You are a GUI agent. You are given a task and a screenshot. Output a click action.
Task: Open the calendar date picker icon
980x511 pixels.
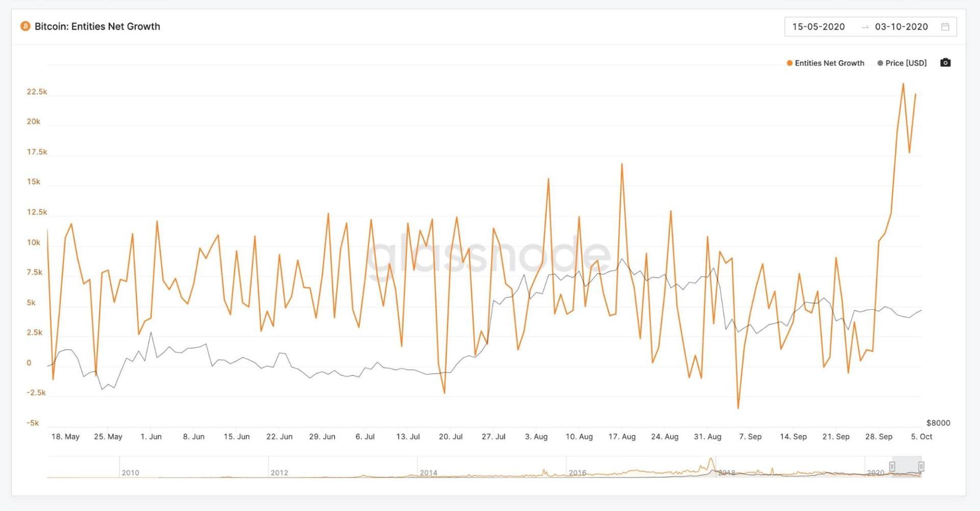point(945,27)
